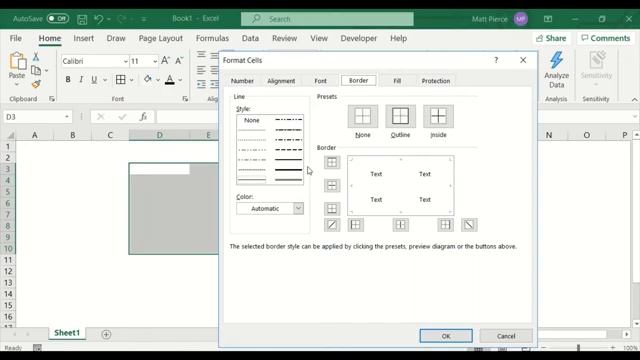Switch to the Number tab

coord(242,81)
